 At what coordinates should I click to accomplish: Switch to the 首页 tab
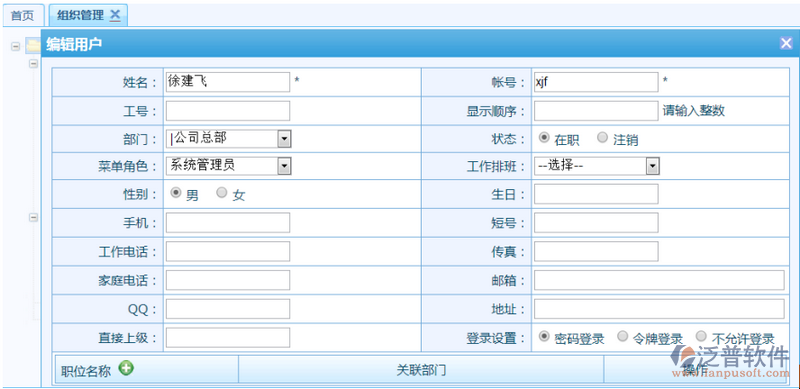[22, 15]
